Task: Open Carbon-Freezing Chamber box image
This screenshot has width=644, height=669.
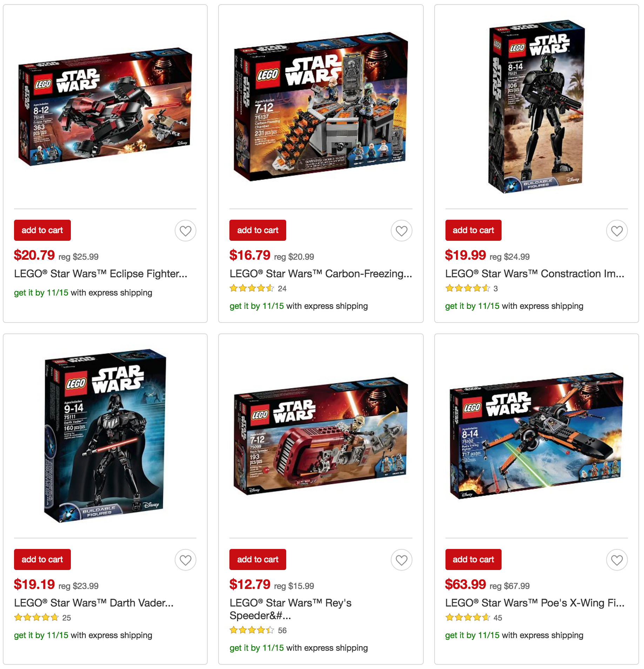Action: point(321,107)
